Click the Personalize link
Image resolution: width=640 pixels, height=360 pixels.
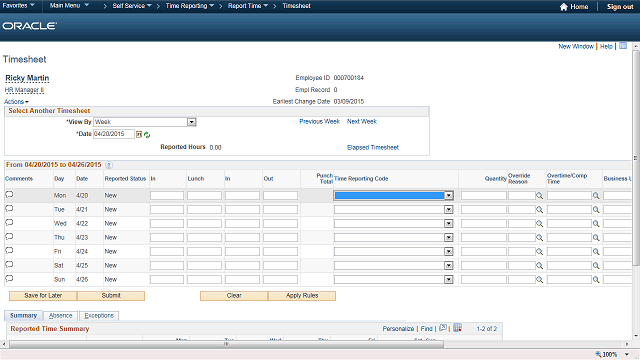398,329
